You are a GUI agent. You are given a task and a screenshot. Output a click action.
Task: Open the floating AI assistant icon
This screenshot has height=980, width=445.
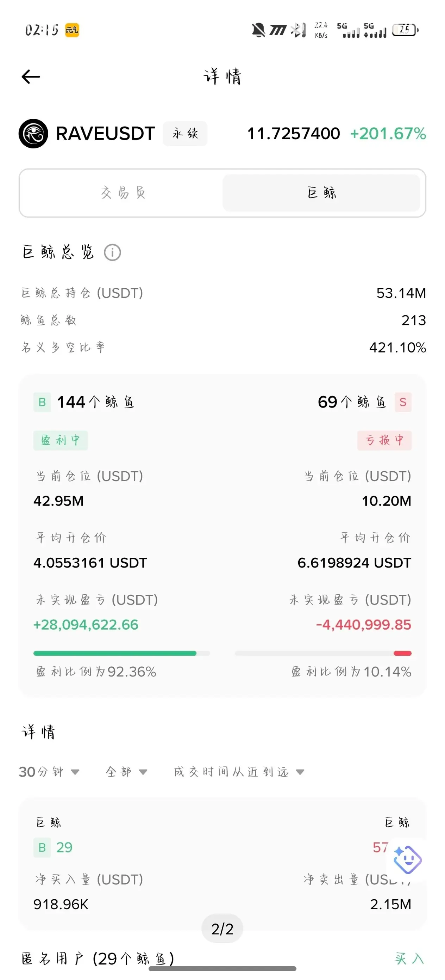407,860
